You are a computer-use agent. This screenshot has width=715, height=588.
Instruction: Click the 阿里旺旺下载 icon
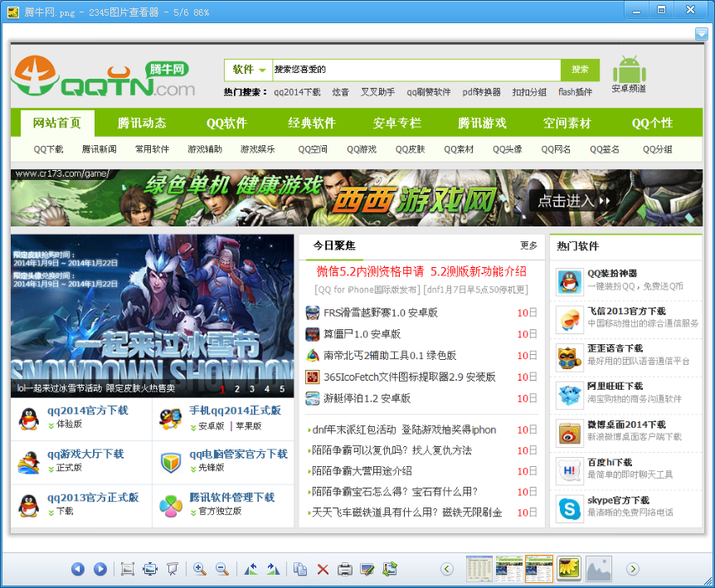click(x=570, y=396)
